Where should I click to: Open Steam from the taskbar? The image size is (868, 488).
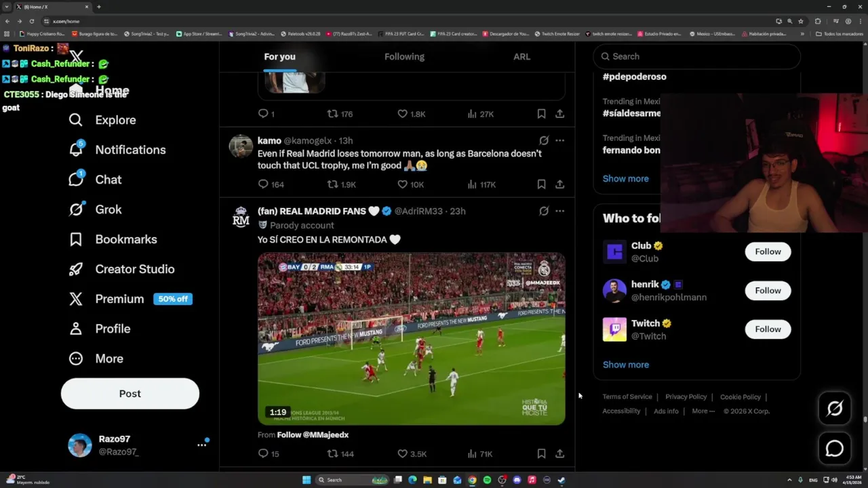[561, 480]
